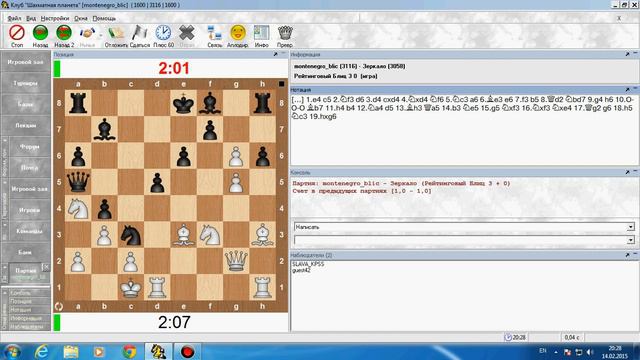
Task: Click the clock icon in status bar
Action: pos(508,338)
